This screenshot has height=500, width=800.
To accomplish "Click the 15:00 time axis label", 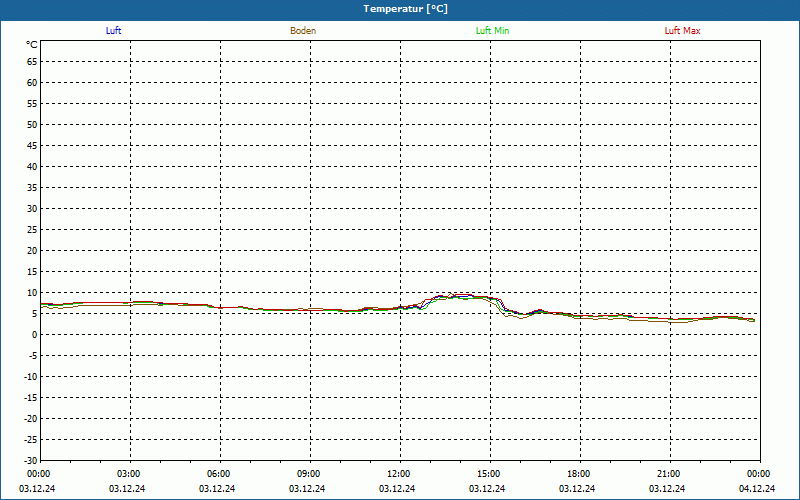I will (x=490, y=474).
